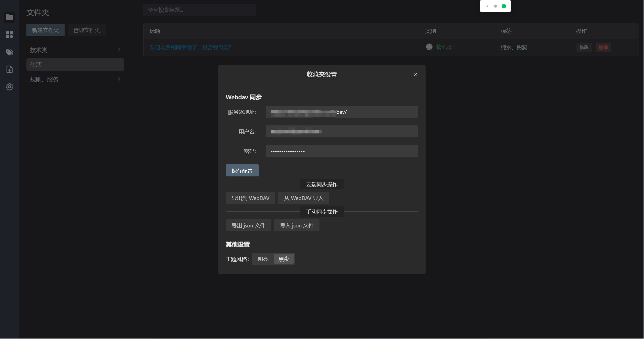Screen dimensions: 644x339
Task: Open the 发现老婆和同事睡了 article link
Action: pos(190,47)
